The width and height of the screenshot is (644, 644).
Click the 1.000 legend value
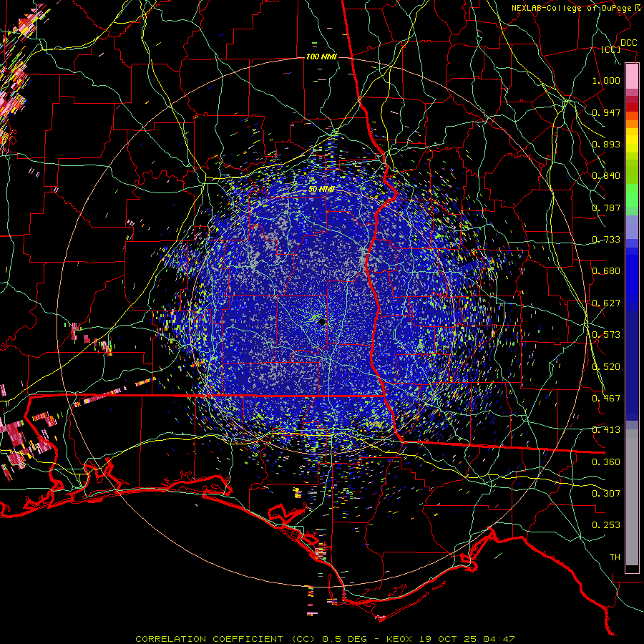[x=606, y=80]
